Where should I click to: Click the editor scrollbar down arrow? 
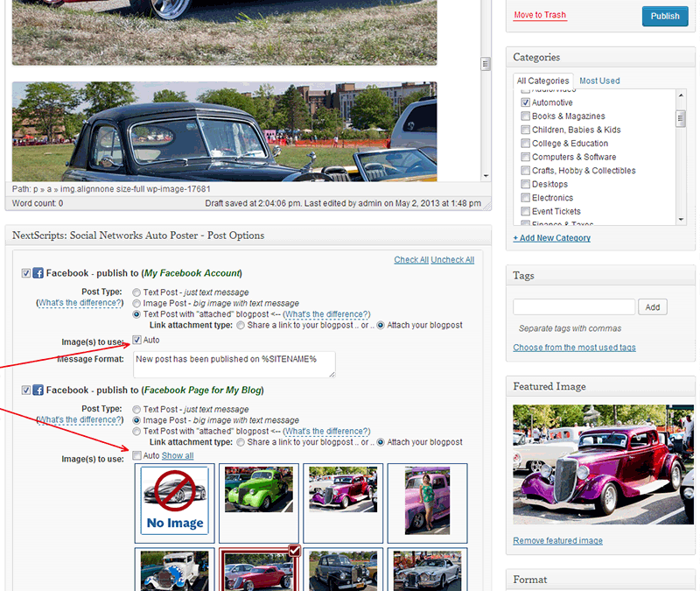click(486, 176)
